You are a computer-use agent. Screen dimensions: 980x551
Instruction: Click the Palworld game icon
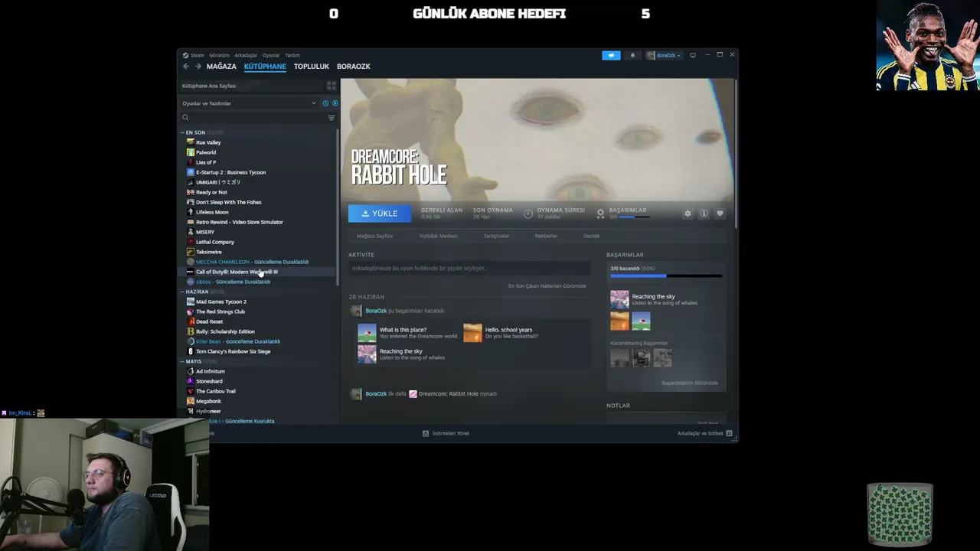191,152
